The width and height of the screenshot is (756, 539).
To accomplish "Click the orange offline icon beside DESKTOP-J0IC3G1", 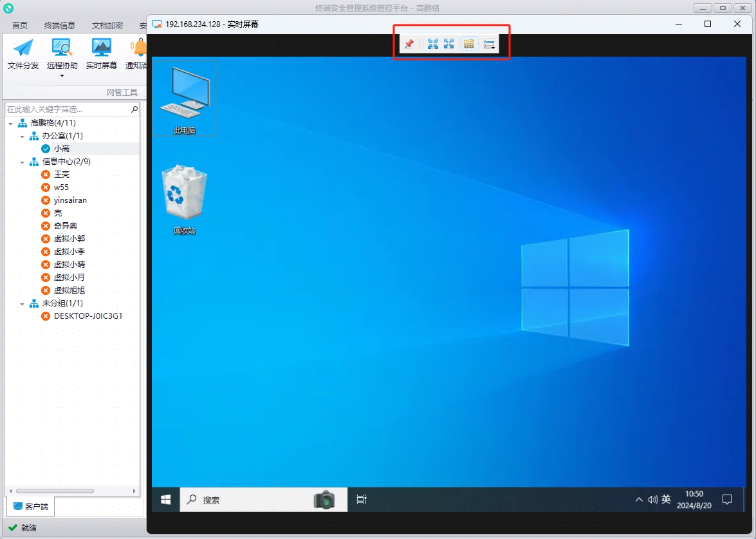I will click(46, 316).
